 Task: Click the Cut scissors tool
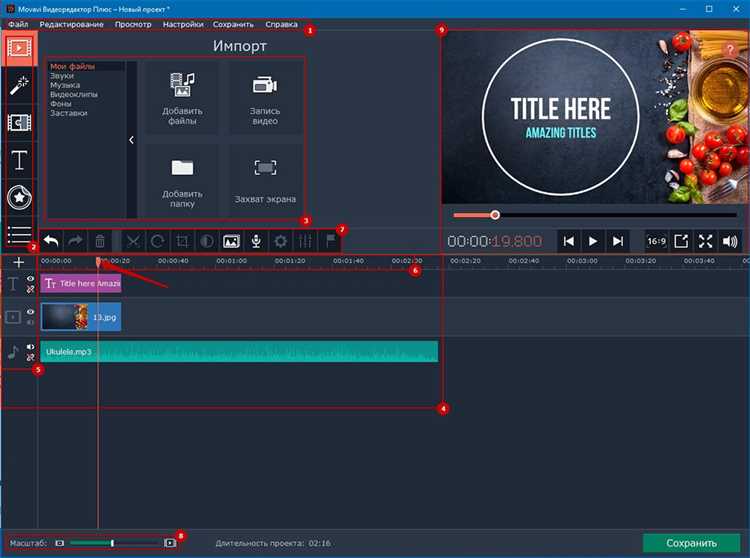coord(132,241)
